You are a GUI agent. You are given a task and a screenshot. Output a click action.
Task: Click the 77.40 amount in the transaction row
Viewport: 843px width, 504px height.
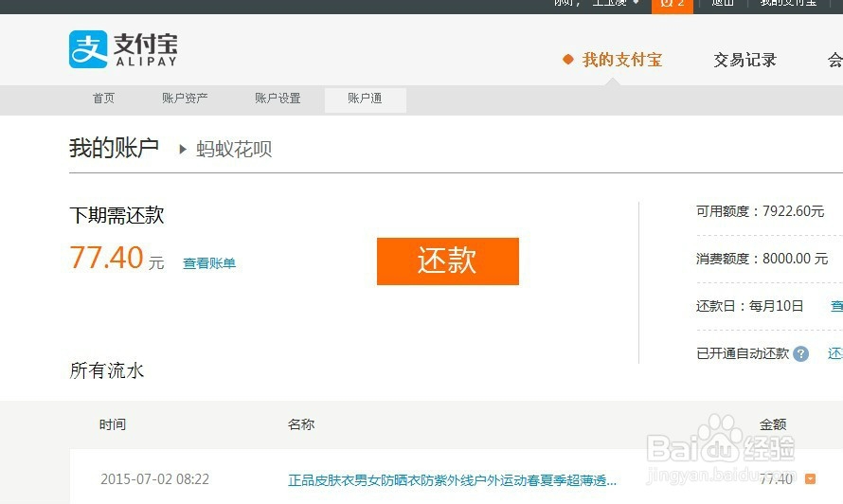(776, 478)
